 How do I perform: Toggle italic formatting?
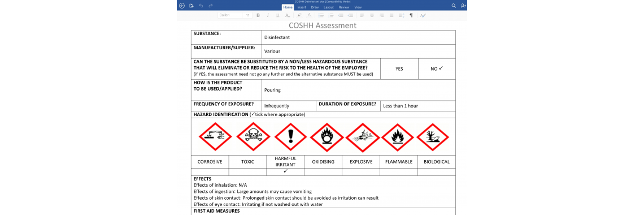[268, 15]
